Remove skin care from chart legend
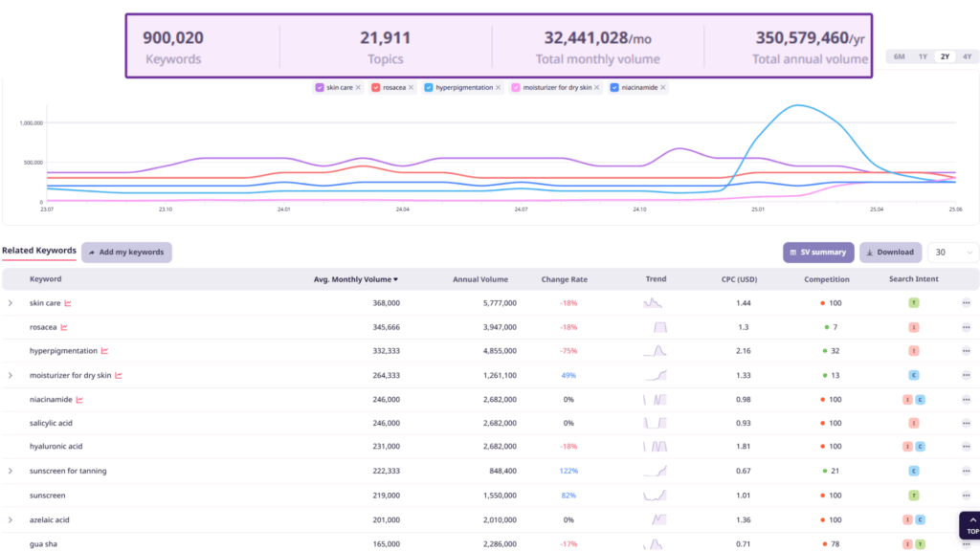This screenshot has height=551, width=980. [x=358, y=88]
